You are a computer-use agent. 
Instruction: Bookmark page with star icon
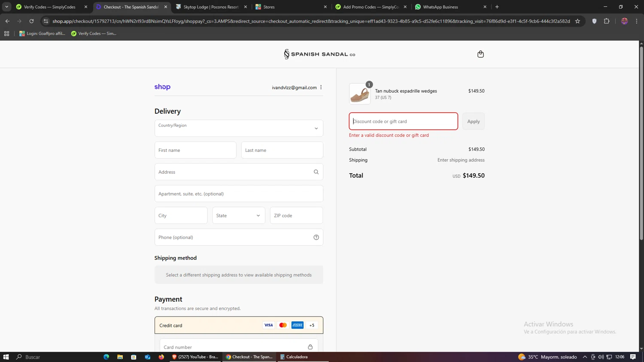[577, 21]
